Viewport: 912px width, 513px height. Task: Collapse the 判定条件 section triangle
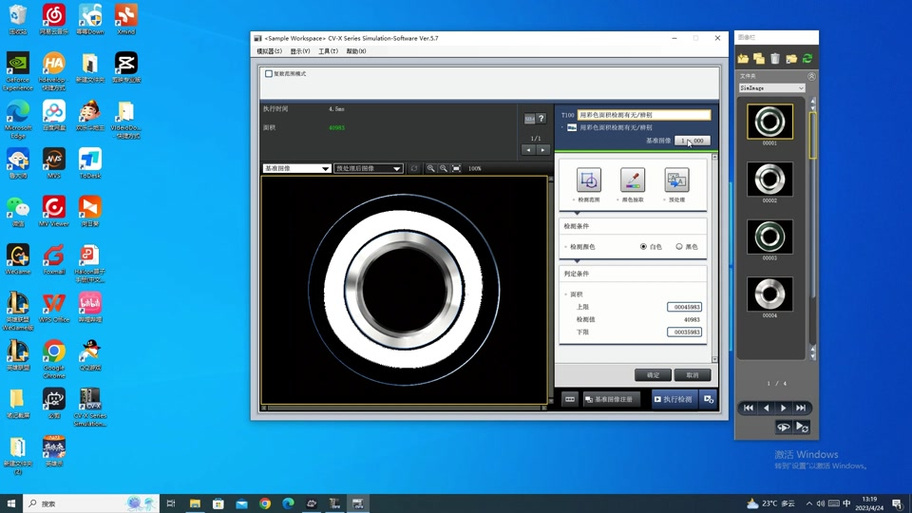pyautogui.click(x=576, y=261)
